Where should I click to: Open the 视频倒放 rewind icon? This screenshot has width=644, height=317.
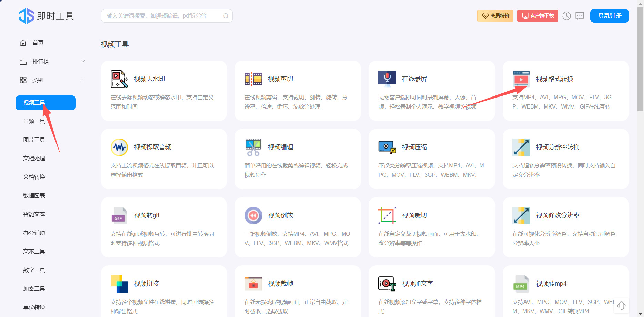[253, 215]
